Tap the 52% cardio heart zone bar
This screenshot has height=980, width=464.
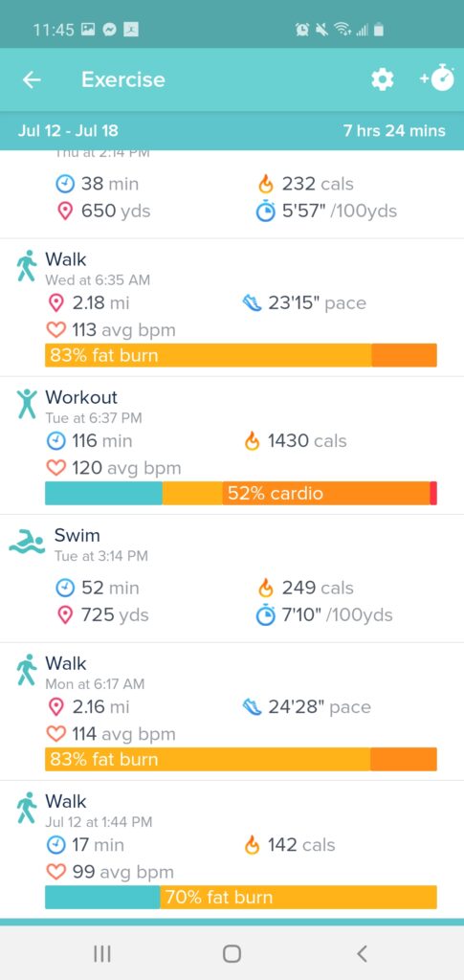point(241,493)
